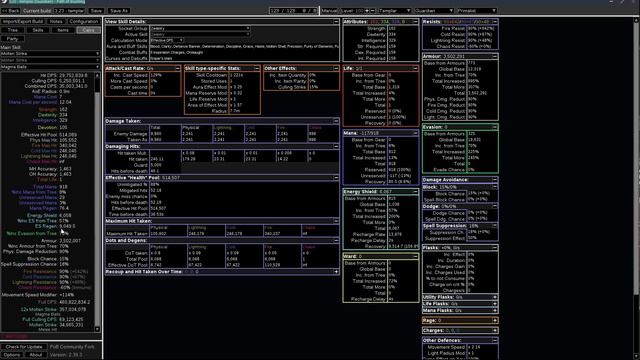Go back with the << Back button

pos(11,11)
